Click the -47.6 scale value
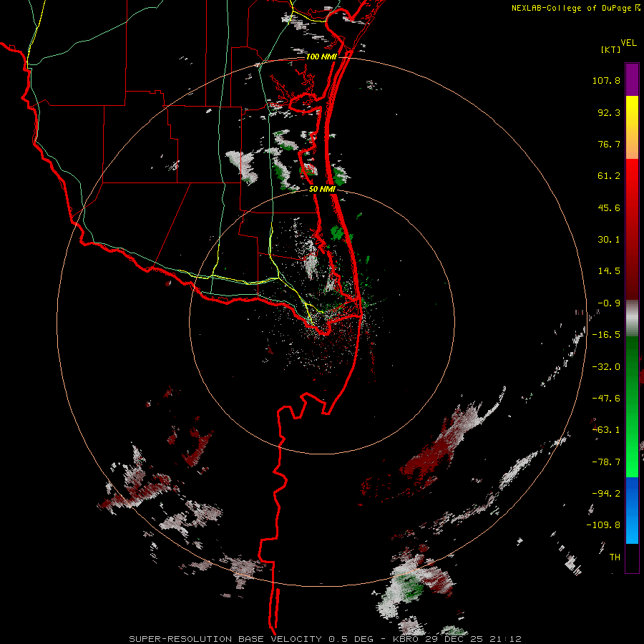This screenshot has width=644, height=644. [x=606, y=399]
